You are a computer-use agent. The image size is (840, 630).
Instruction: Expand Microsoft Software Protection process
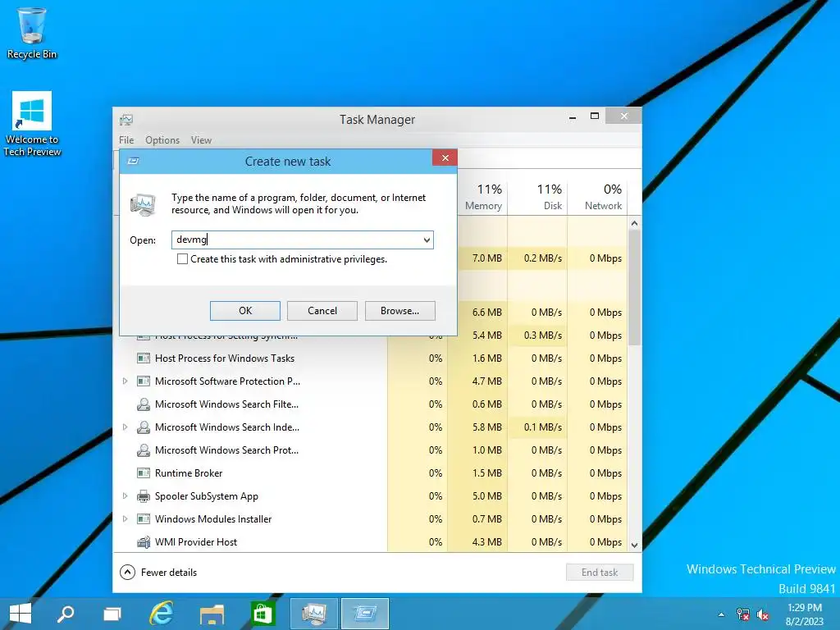[x=125, y=381]
